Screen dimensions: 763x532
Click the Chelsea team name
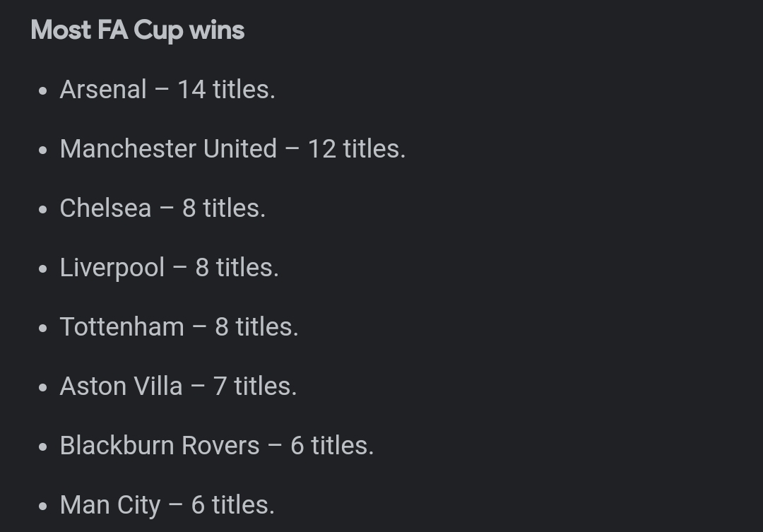(x=105, y=208)
